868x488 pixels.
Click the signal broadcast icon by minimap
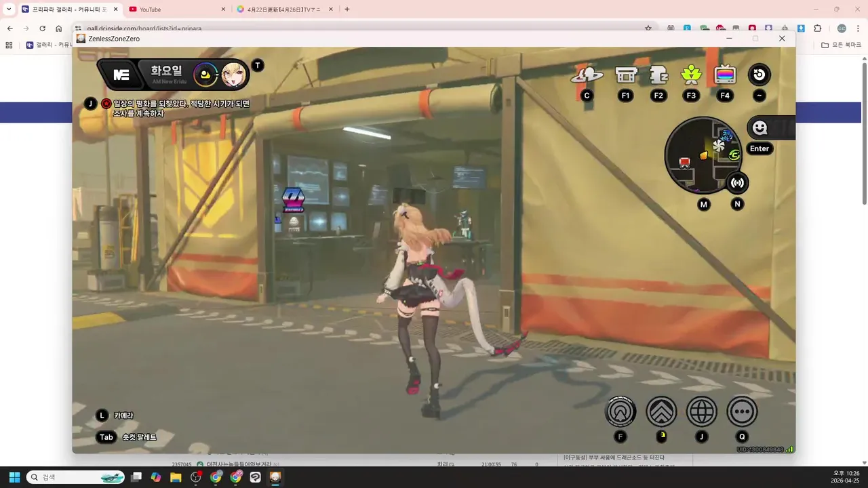pyautogui.click(x=737, y=182)
